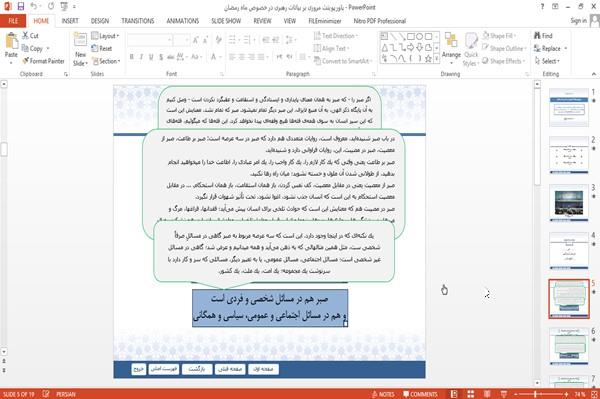Image resolution: width=600 pixels, height=399 pixels.
Task: Toggle text Shadow formatting
Action: 161,57
